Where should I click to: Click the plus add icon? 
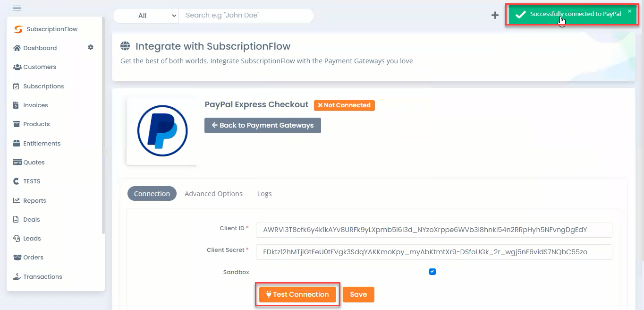click(x=495, y=15)
